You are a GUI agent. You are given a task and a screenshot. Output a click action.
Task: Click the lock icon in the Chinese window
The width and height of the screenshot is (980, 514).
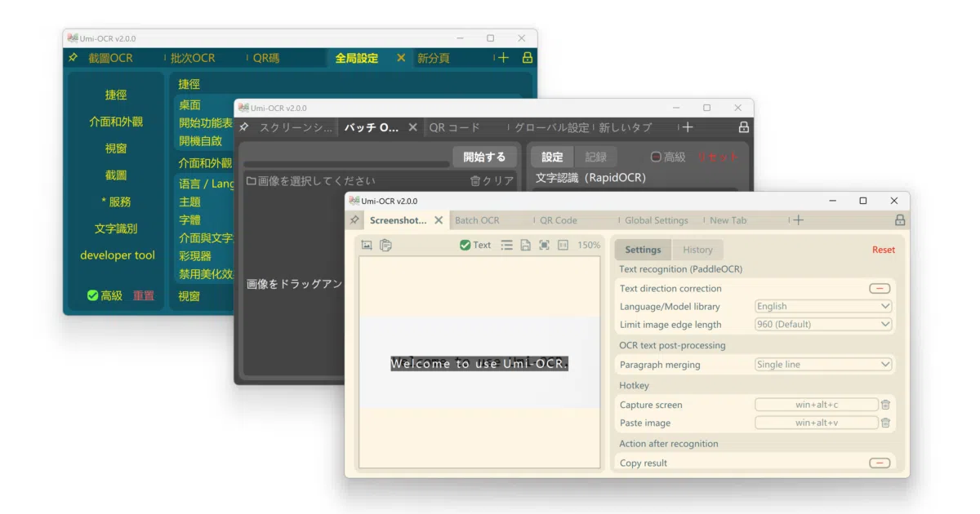(x=528, y=58)
